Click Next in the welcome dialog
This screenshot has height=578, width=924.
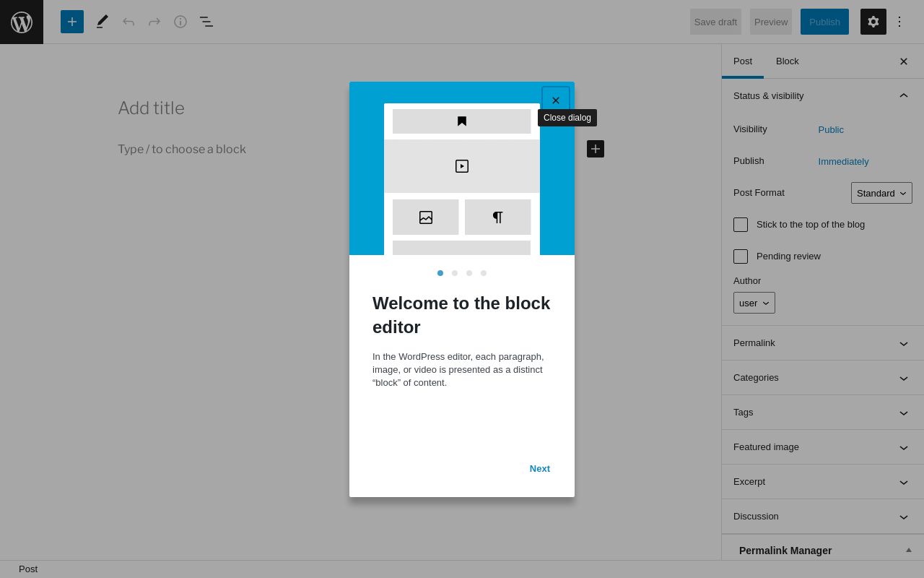pyautogui.click(x=540, y=468)
